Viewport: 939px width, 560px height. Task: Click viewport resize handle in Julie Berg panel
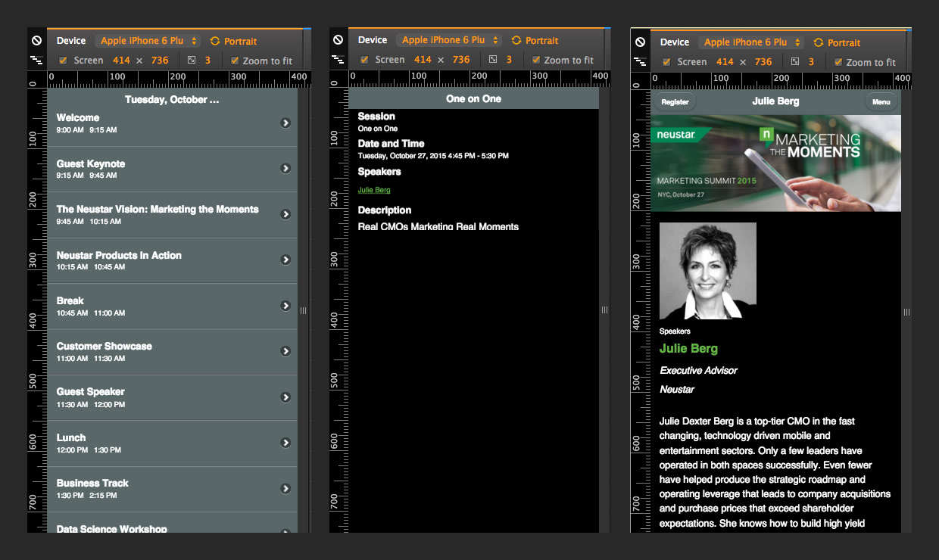(x=906, y=312)
